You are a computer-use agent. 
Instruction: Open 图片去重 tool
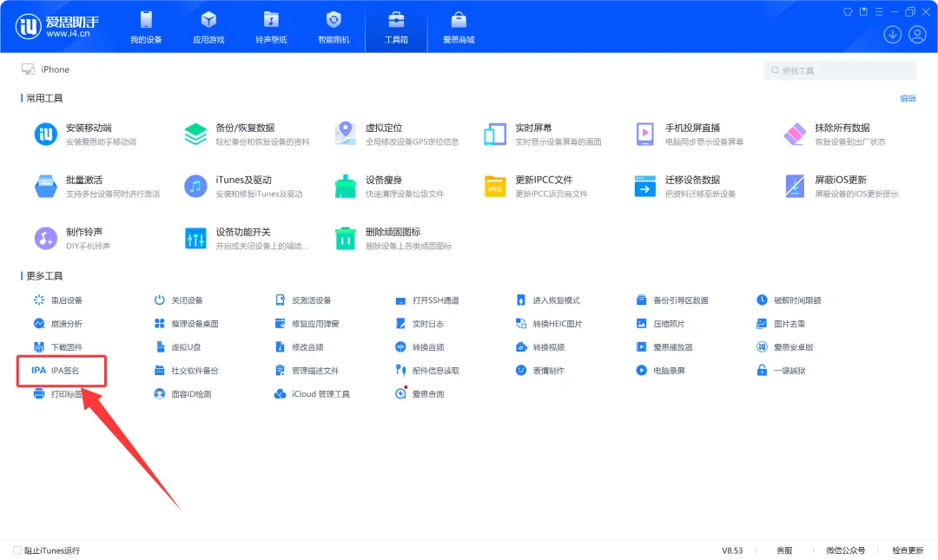click(781, 324)
